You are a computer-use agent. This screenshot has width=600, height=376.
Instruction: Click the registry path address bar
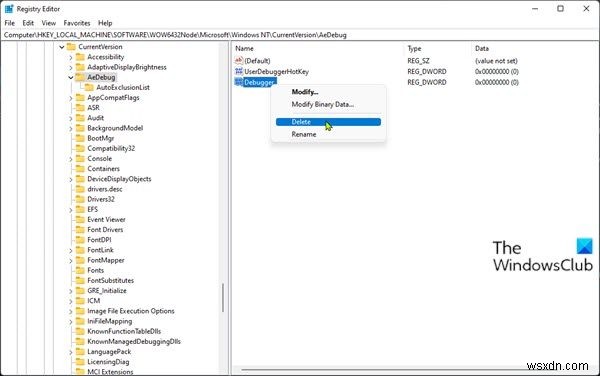[300, 35]
